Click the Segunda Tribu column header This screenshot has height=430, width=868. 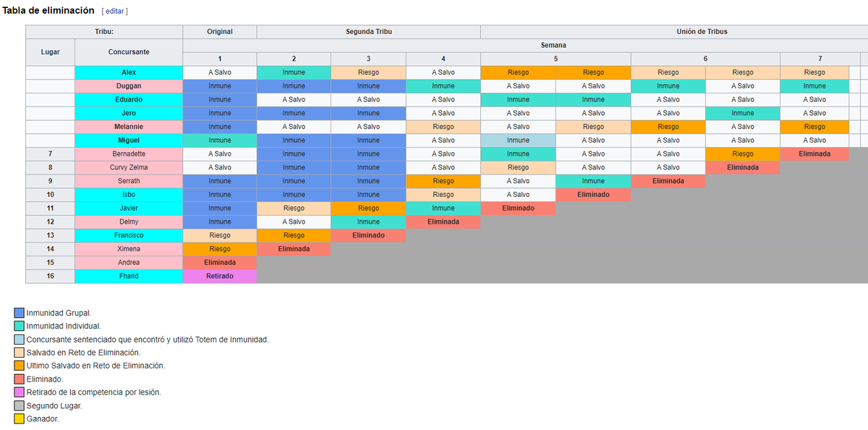click(x=368, y=32)
